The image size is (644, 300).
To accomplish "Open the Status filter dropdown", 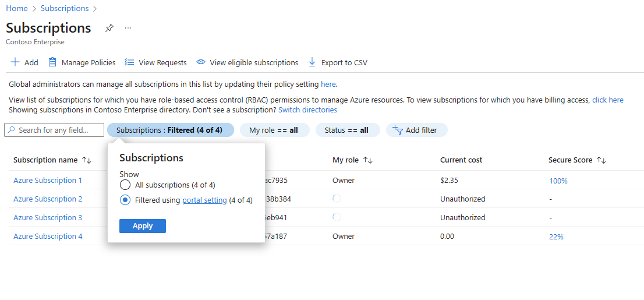I will click(x=347, y=130).
